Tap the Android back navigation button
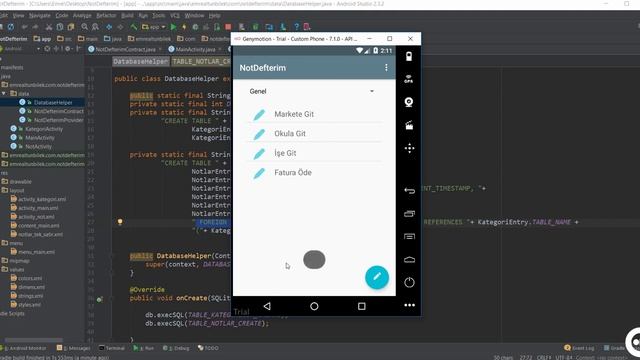640x360 pixels. 267,306
